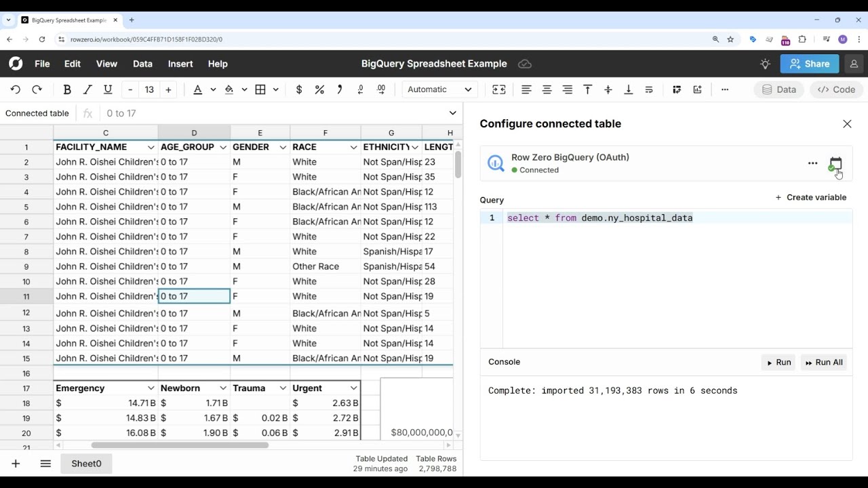
Task: Align cell content to middle
Action: tap(608, 89)
